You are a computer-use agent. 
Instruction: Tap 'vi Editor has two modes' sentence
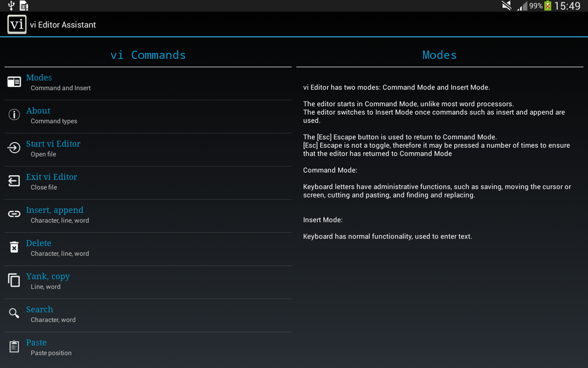[396, 87]
